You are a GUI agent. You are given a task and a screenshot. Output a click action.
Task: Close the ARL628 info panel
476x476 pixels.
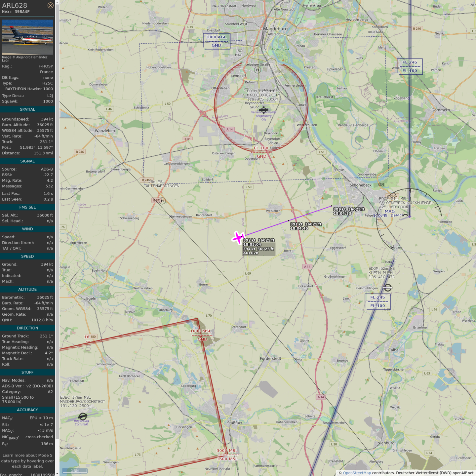[x=50, y=5]
